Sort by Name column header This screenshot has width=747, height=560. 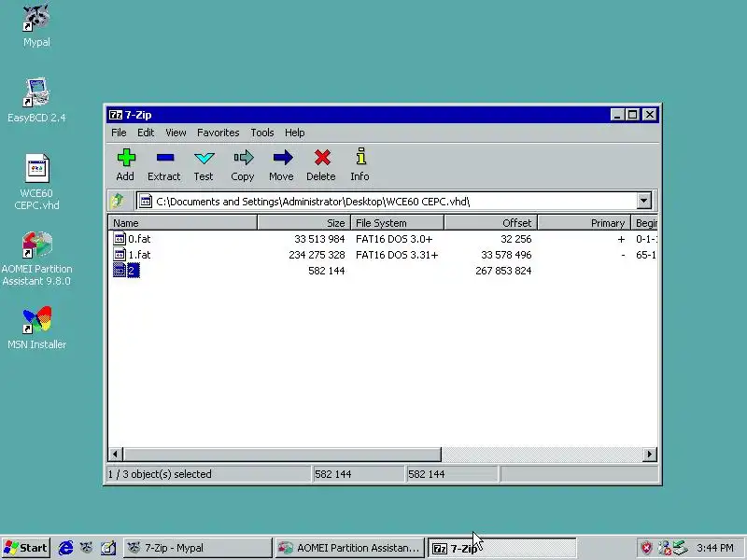(182, 223)
